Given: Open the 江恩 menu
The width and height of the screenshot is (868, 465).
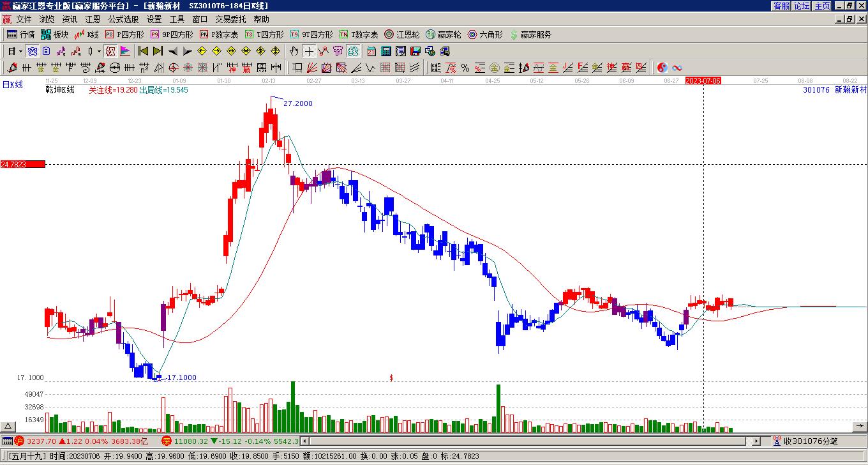Looking at the screenshot, I should point(93,20).
